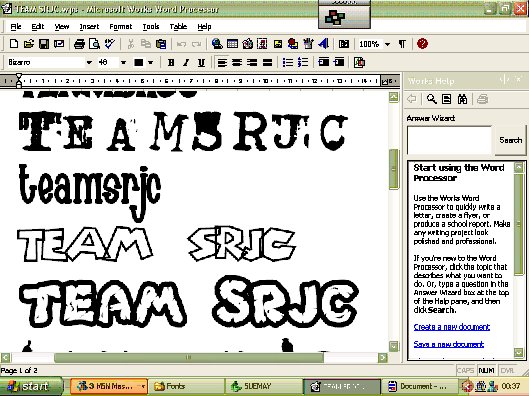Apply a bulleted list
This screenshot has height=396, width=529.
288,62
